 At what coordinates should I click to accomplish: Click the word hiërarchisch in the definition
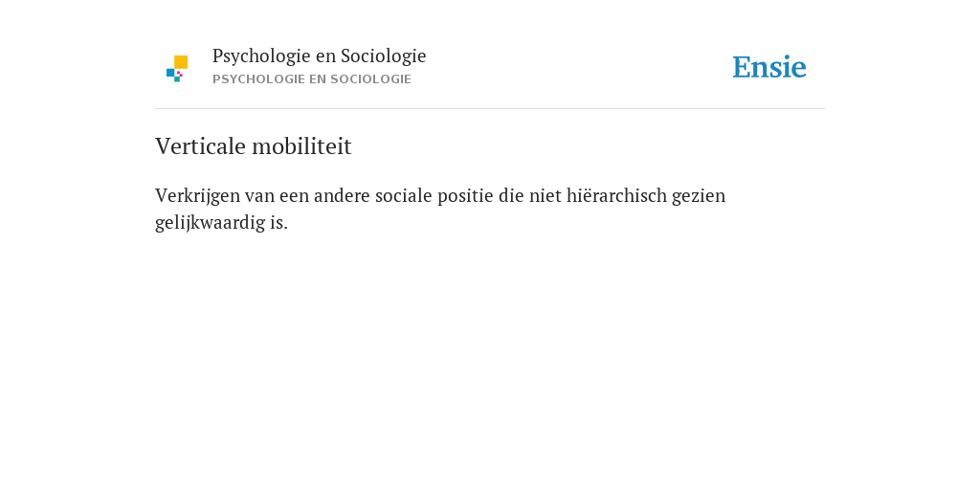[617, 195]
